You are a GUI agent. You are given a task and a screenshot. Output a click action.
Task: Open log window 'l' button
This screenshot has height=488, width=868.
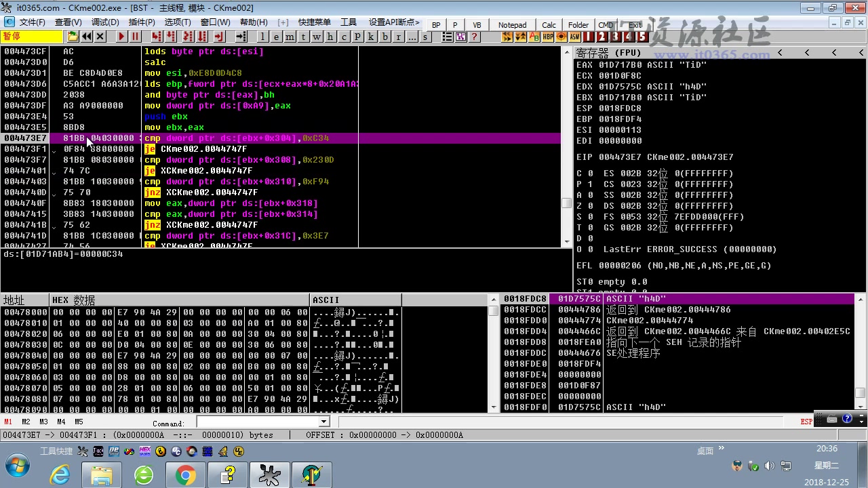click(x=262, y=37)
